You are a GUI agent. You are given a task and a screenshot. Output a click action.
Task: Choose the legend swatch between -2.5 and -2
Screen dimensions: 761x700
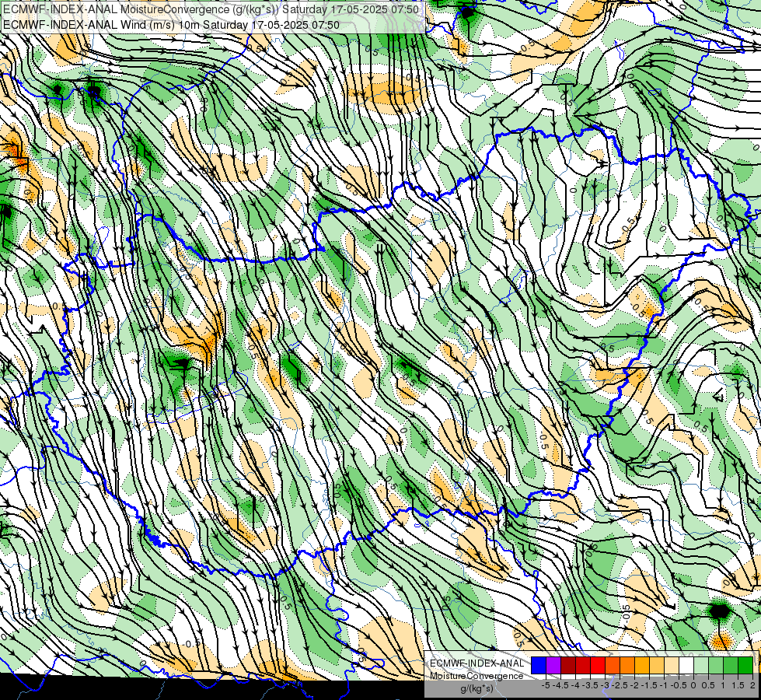[627, 665]
